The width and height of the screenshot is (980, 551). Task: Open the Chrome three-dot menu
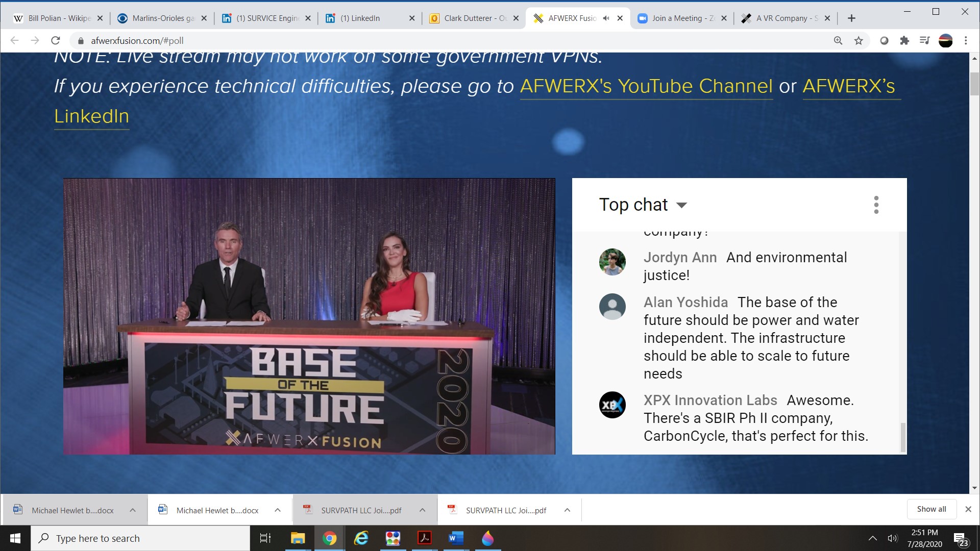pos(966,40)
